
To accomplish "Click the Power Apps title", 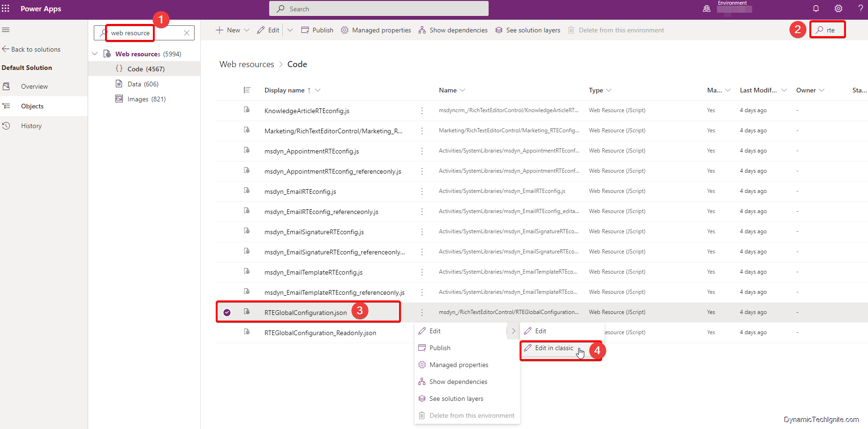I will click(41, 8).
